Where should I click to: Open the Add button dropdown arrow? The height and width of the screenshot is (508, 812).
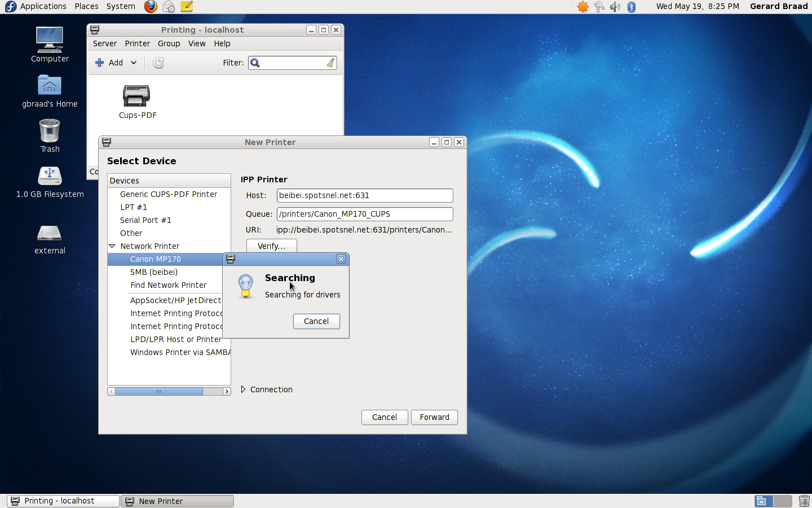134,63
